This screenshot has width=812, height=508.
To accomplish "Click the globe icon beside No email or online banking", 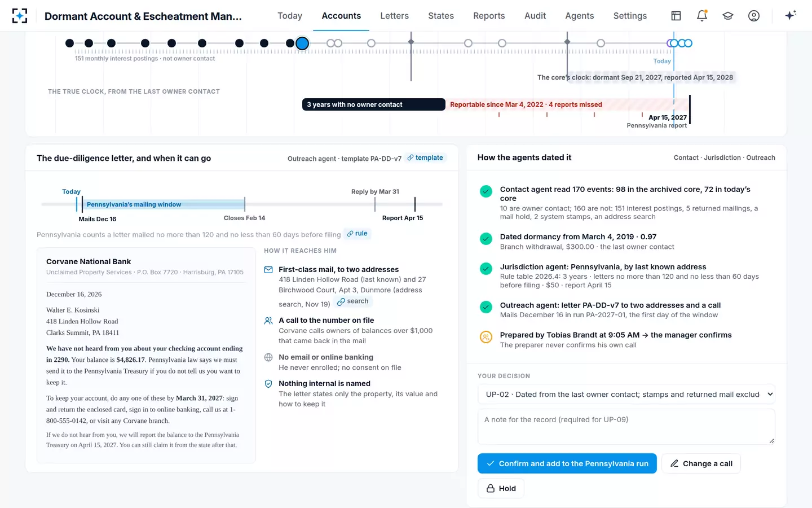I will (268, 357).
